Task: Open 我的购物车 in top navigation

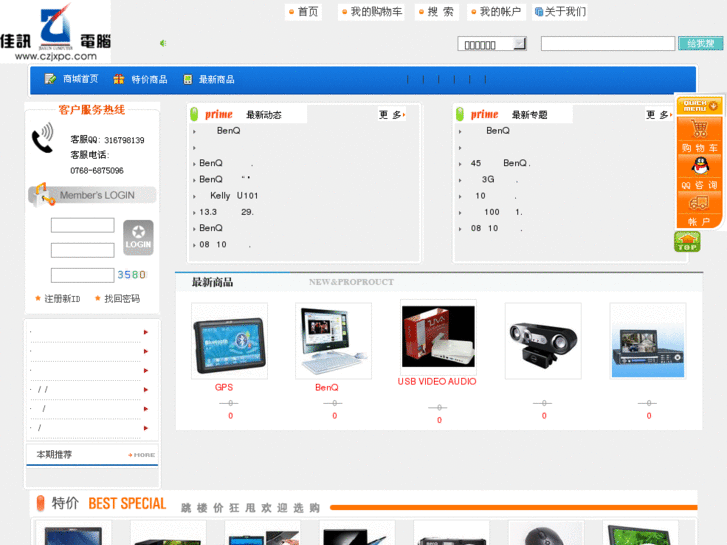Action: click(371, 12)
